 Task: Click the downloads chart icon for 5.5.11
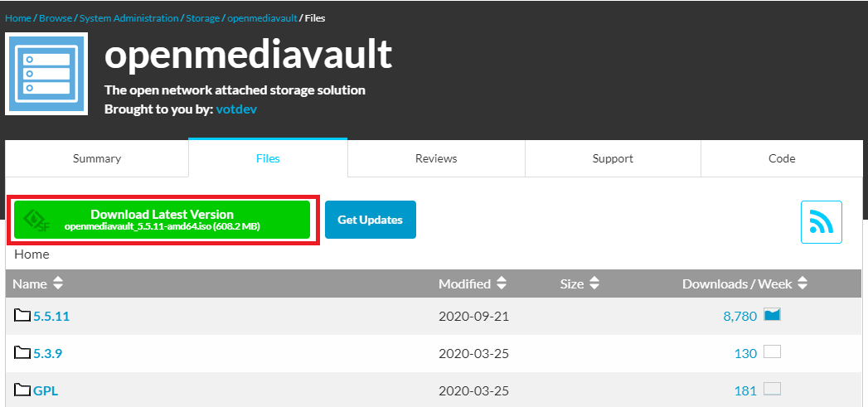(772, 315)
